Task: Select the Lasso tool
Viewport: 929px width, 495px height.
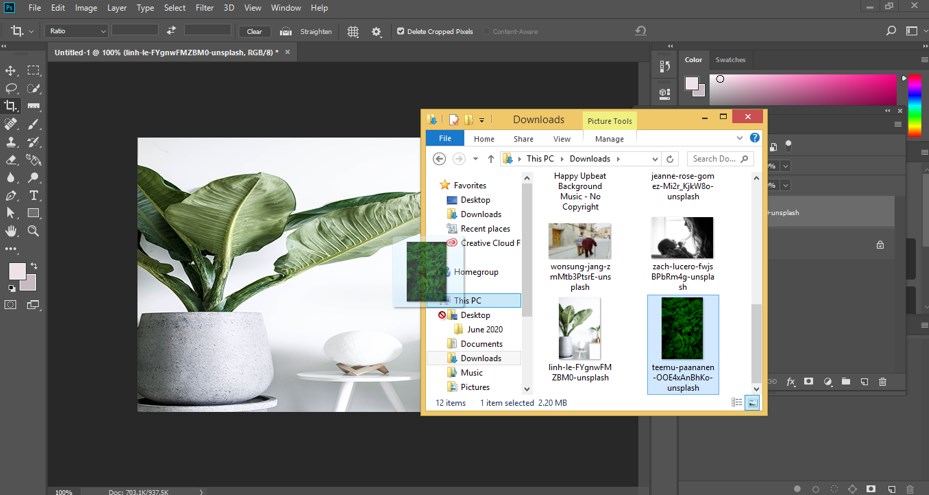Action: point(11,88)
